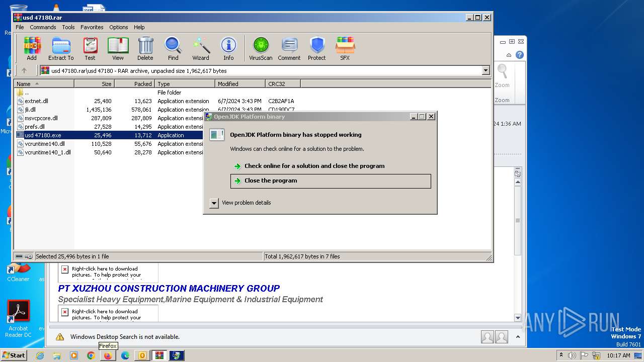Show archive Info
This screenshot has height=362, width=644.
228,49
